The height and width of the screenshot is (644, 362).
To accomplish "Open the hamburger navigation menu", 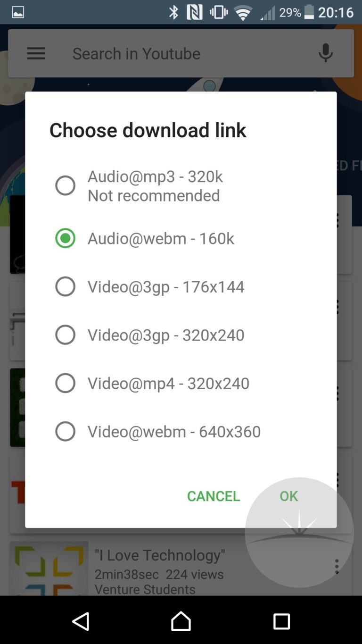I will [x=36, y=53].
